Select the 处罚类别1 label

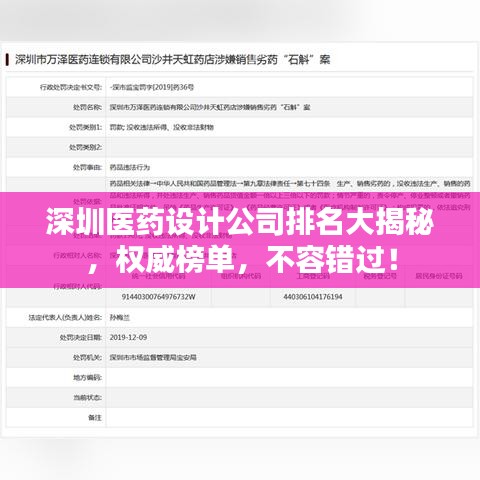[x=85, y=127]
